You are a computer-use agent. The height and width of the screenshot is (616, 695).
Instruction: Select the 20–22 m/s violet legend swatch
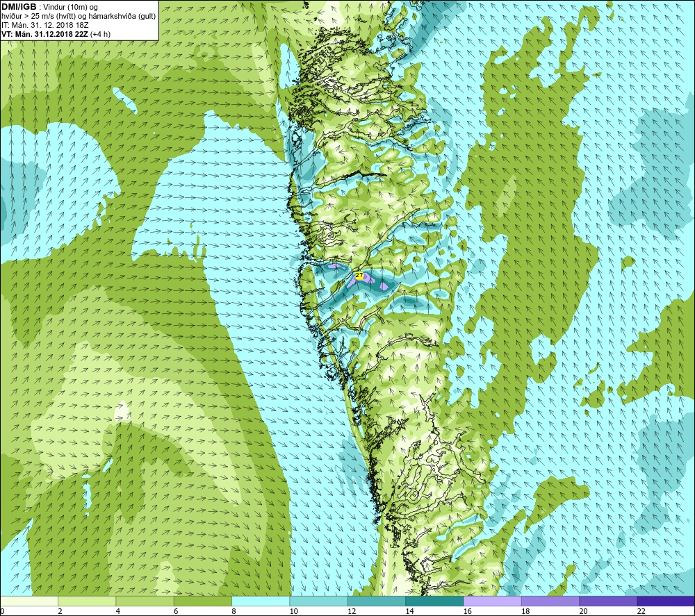click(x=607, y=601)
